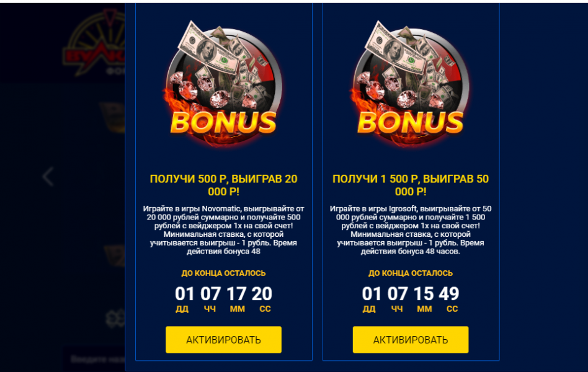Click the days value in first timer
588x372 pixels.
tap(184, 294)
